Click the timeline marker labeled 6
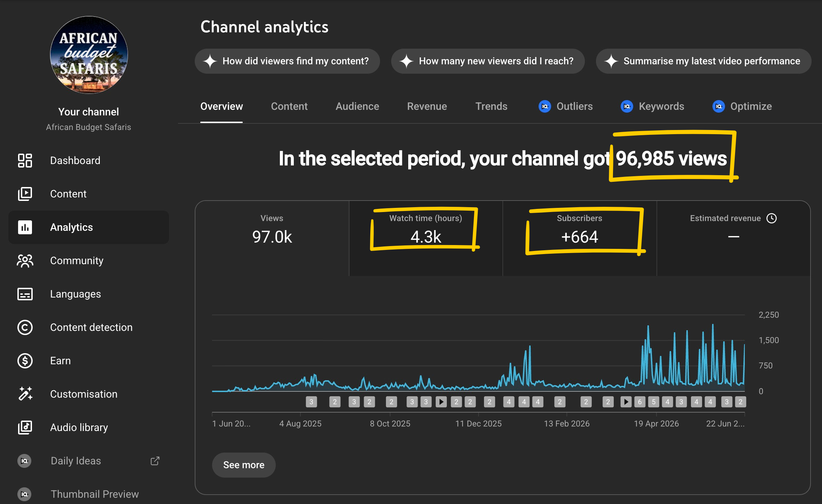 640,402
